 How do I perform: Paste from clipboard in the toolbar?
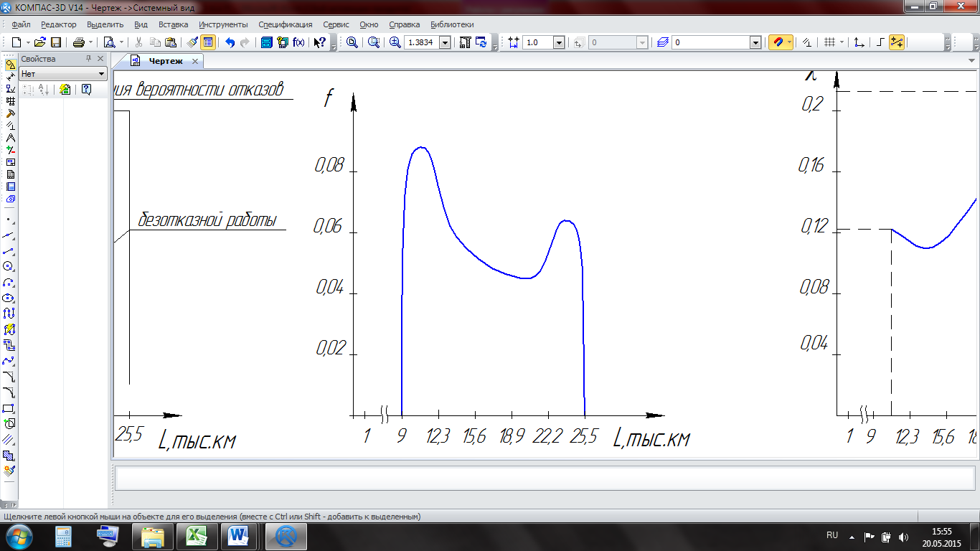pos(170,42)
